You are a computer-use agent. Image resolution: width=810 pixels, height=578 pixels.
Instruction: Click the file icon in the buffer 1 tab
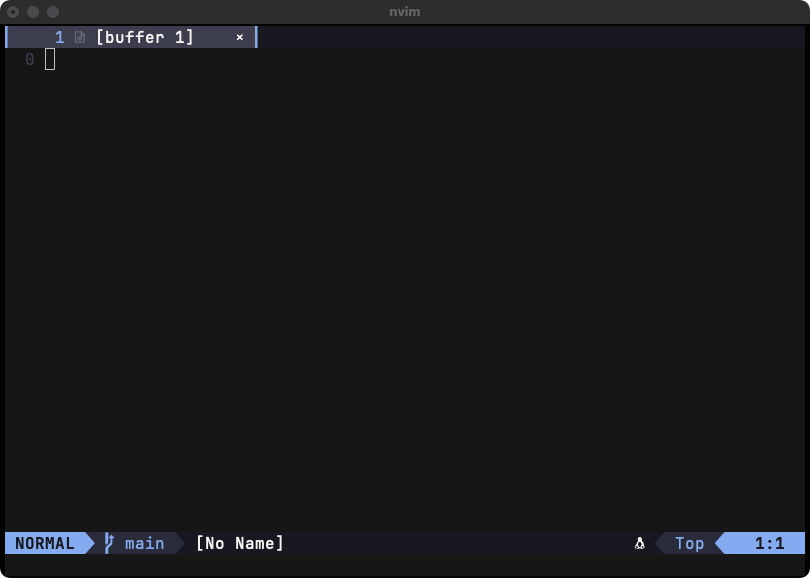[80, 37]
